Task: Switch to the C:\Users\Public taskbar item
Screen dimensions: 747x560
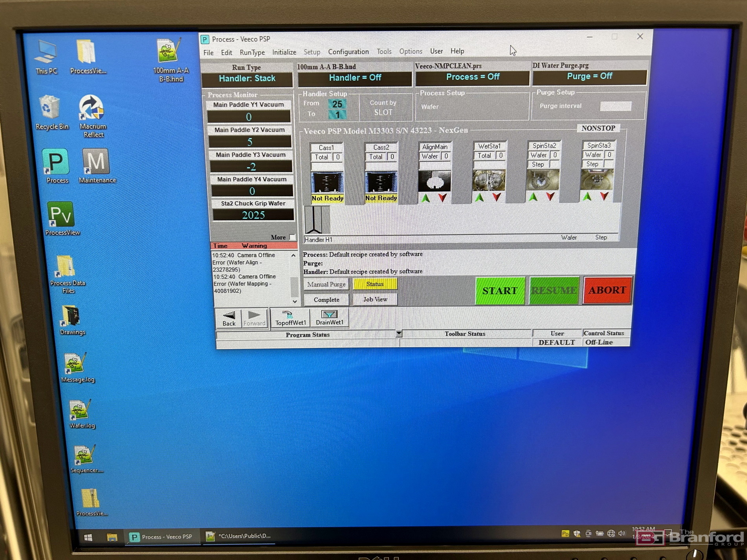Action: [239, 536]
